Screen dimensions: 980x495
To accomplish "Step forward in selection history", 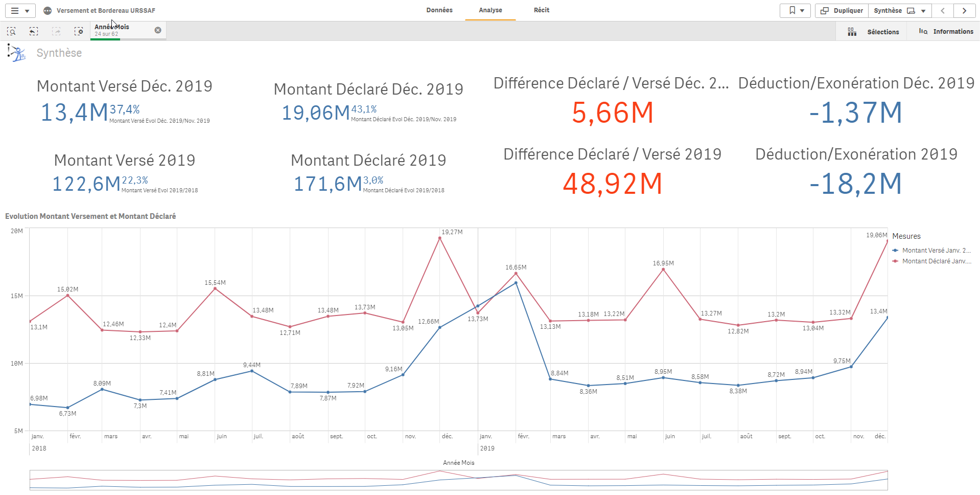I will click(56, 32).
